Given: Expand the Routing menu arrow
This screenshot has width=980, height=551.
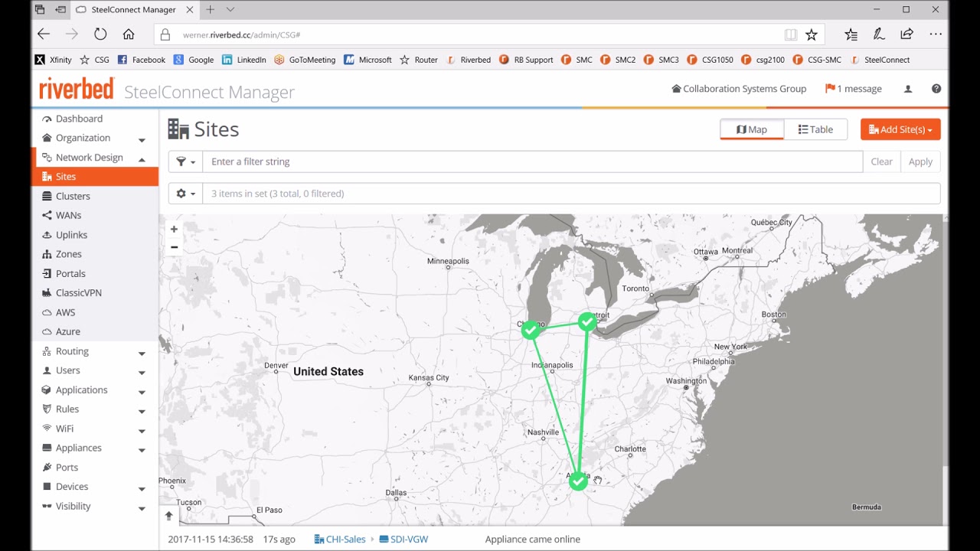Looking at the screenshot, I should click(x=142, y=353).
